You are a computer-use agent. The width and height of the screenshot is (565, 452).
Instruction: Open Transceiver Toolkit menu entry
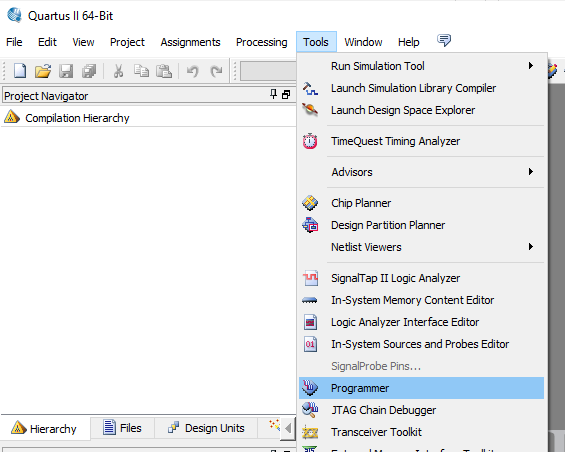[x=421, y=432]
